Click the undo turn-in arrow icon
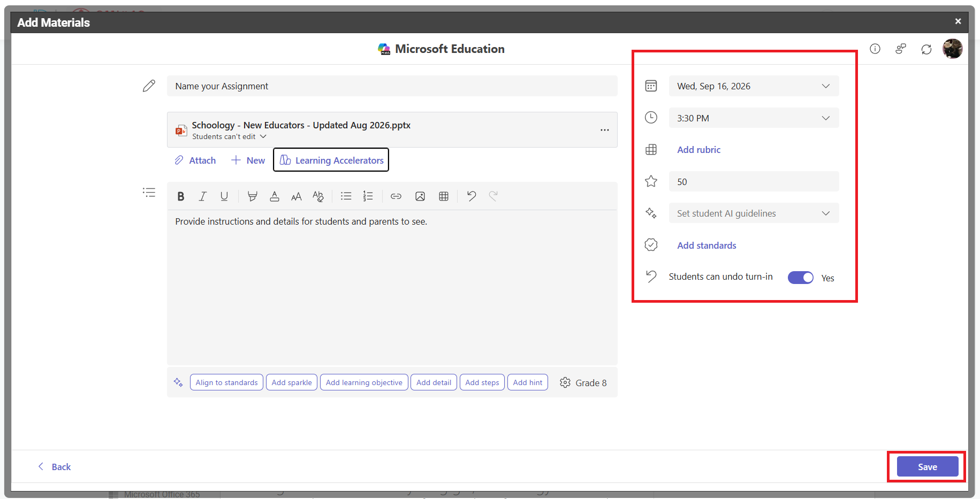 (651, 276)
